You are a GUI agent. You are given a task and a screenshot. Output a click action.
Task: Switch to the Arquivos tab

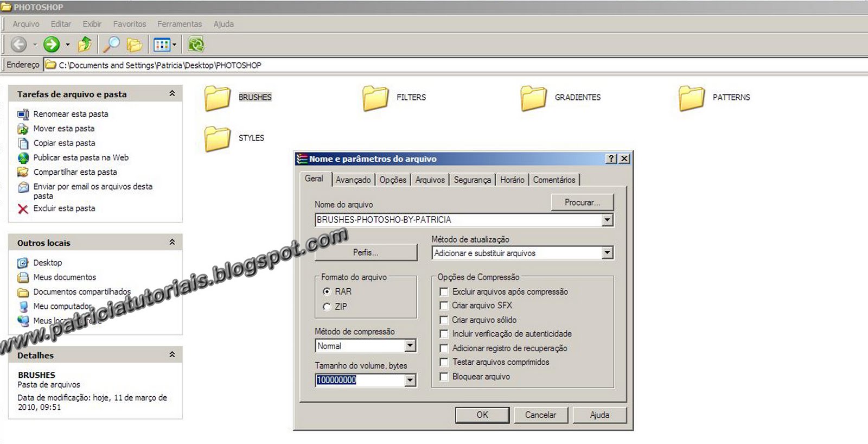point(430,180)
